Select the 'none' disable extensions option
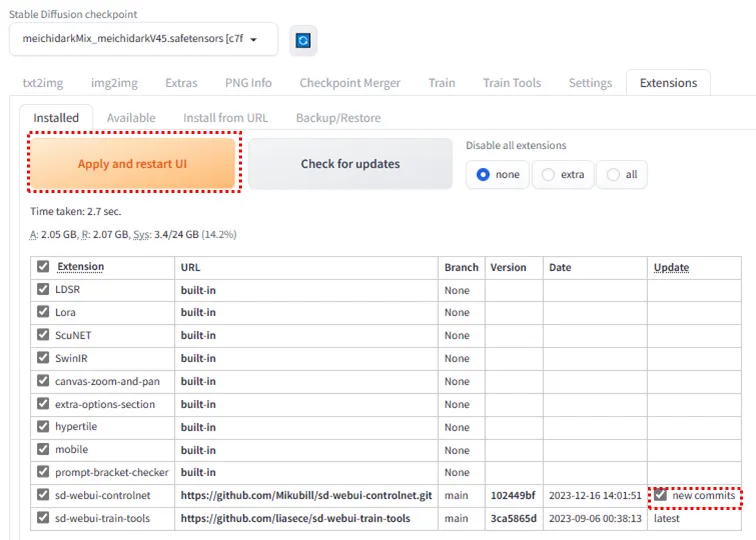Image resolution: width=756 pixels, height=540 pixels. click(x=498, y=175)
